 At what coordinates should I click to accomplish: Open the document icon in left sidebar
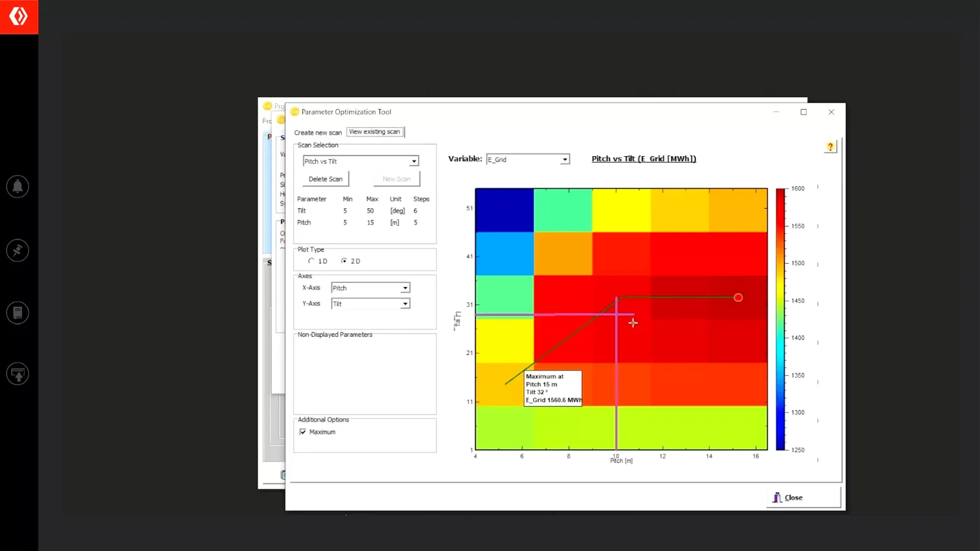pyautogui.click(x=18, y=313)
